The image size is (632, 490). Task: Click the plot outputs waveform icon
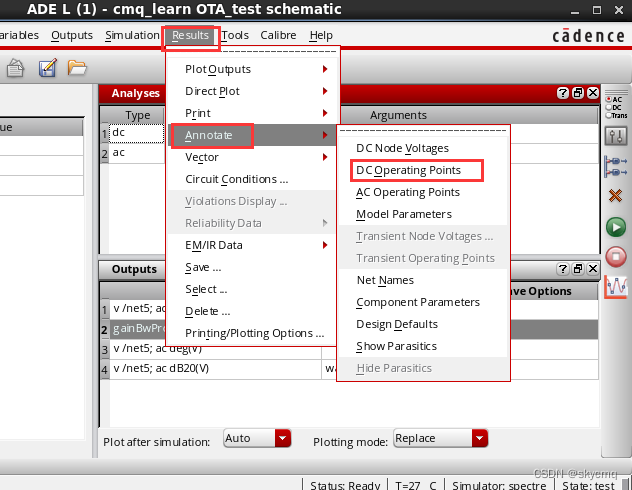click(615, 287)
